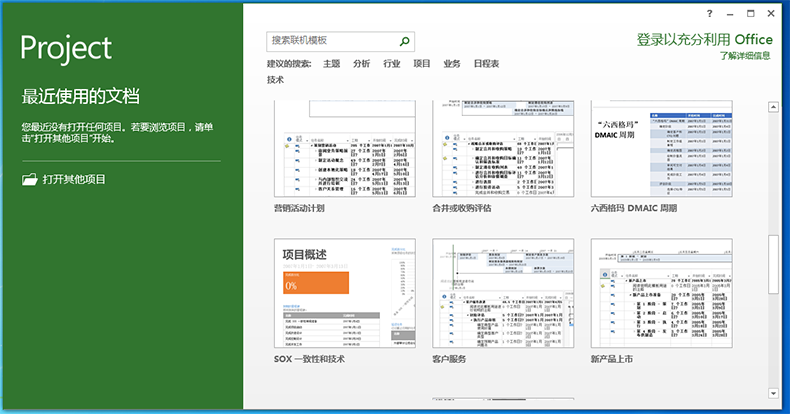The width and height of the screenshot is (790, 414).
Task: Click 登录以充分利用 Office sign-in link
Action: pyautogui.click(x=704, y=40)
